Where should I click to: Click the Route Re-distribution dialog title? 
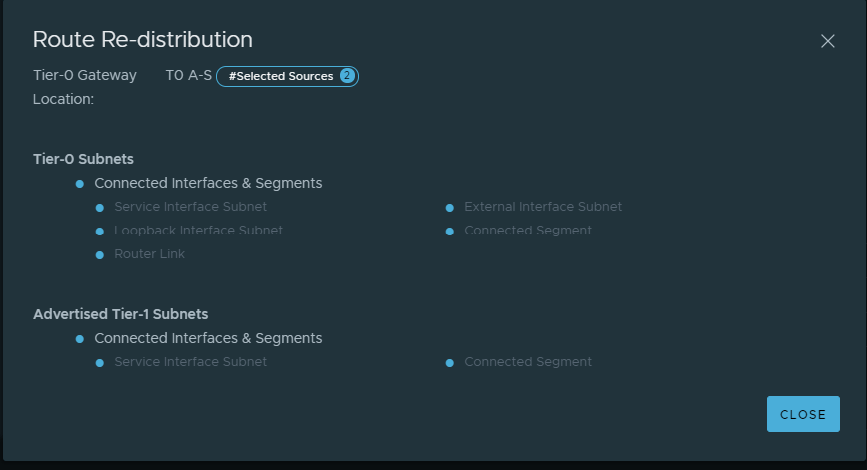click(142, 39)
